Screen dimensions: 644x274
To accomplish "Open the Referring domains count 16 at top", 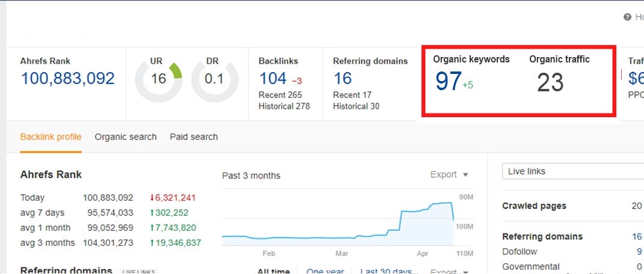I will coord(342,79).
